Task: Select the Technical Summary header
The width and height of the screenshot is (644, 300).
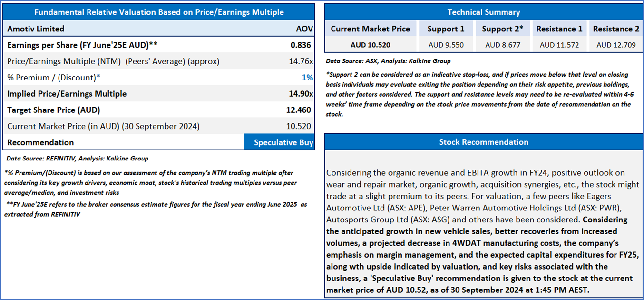Action: (484, 12)
